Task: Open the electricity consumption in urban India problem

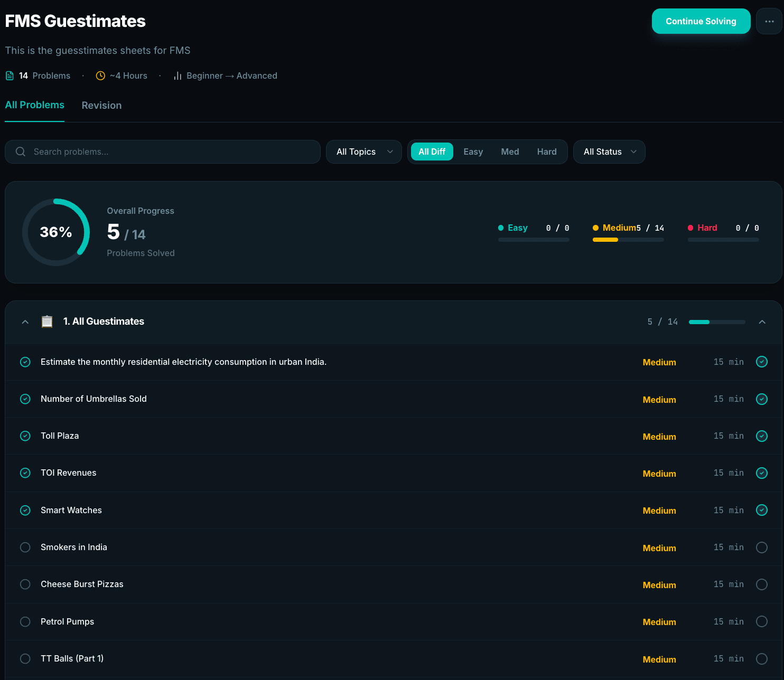Action: [183, 362]
